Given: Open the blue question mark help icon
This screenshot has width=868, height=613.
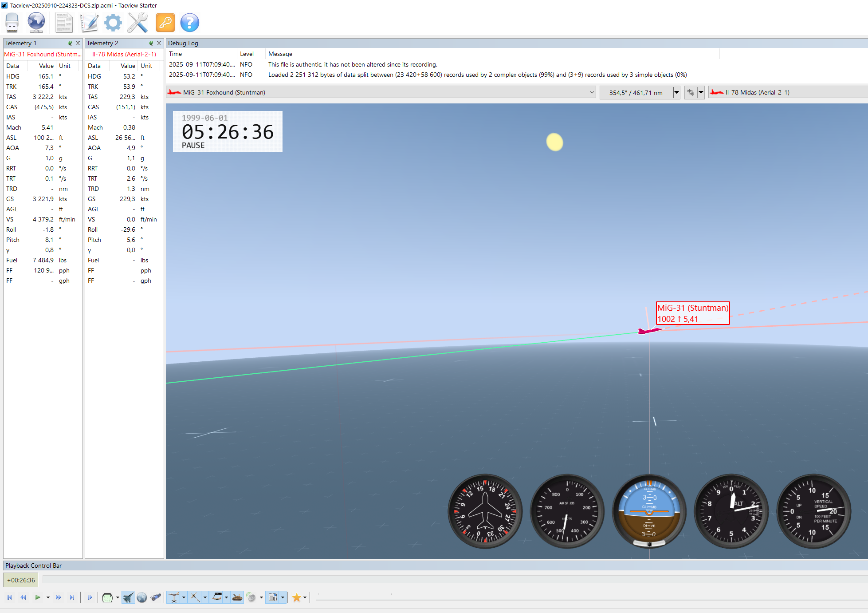Looking at the screenshot, I should click(x=190, y=23).
